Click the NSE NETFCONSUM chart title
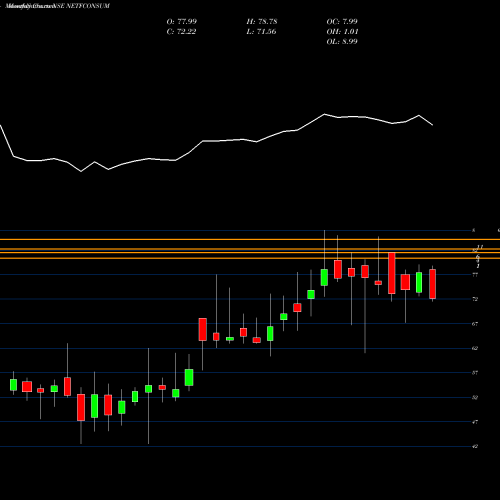This screenshot has width=500, height=500. (x=58, y=6)
